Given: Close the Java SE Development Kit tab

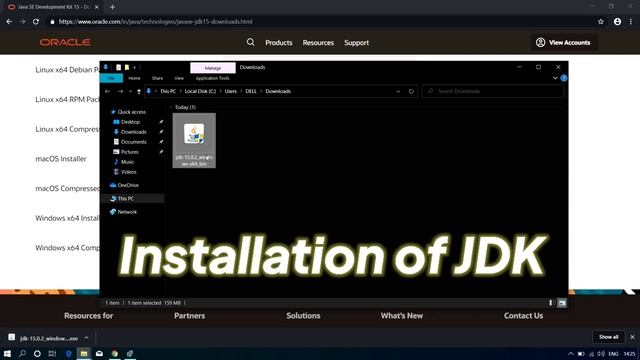Looking at the screenshot, I should point(96,7).
